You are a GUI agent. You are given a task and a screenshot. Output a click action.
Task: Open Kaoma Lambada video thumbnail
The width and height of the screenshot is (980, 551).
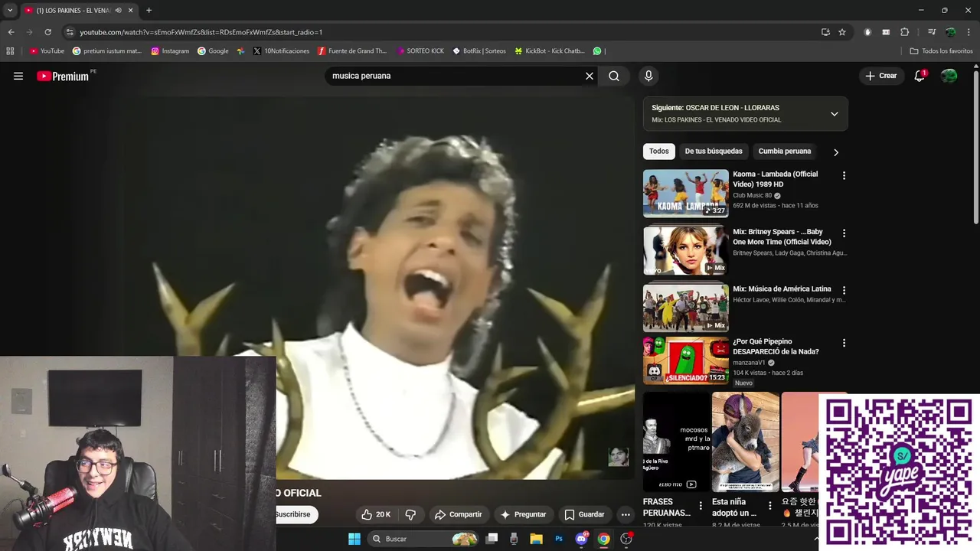pyautogui.click(x=685, y=193)
